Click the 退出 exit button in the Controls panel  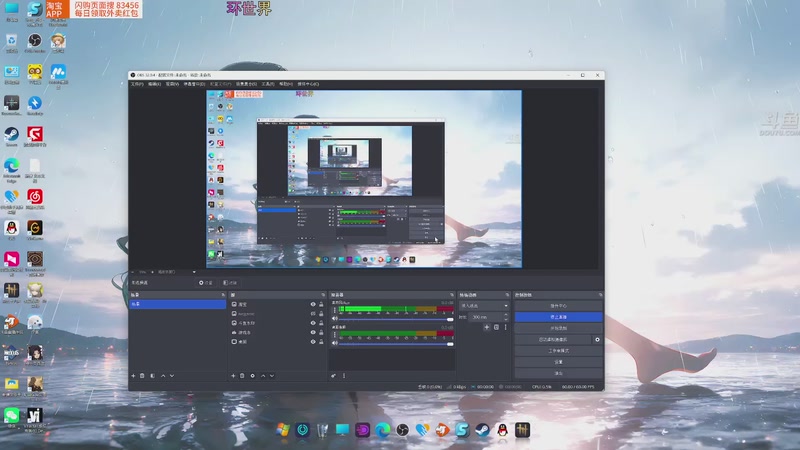click(558, 373)
